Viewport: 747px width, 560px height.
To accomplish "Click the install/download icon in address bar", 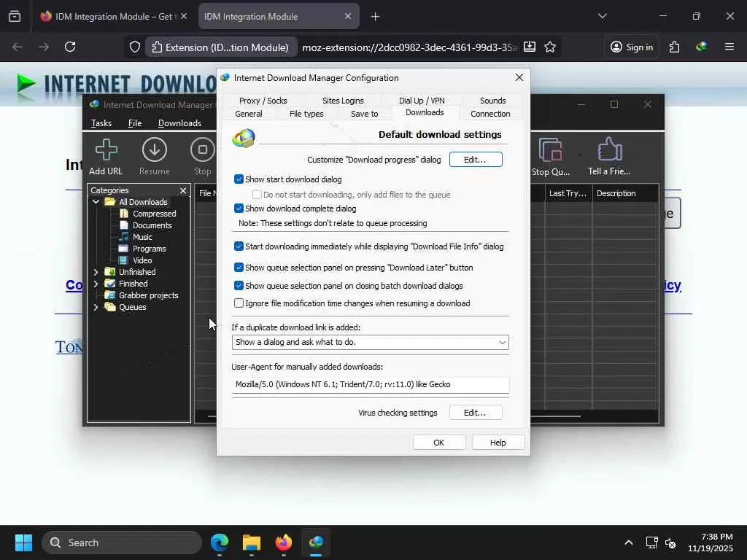I will pyautogui.click(x=530, y=47).
